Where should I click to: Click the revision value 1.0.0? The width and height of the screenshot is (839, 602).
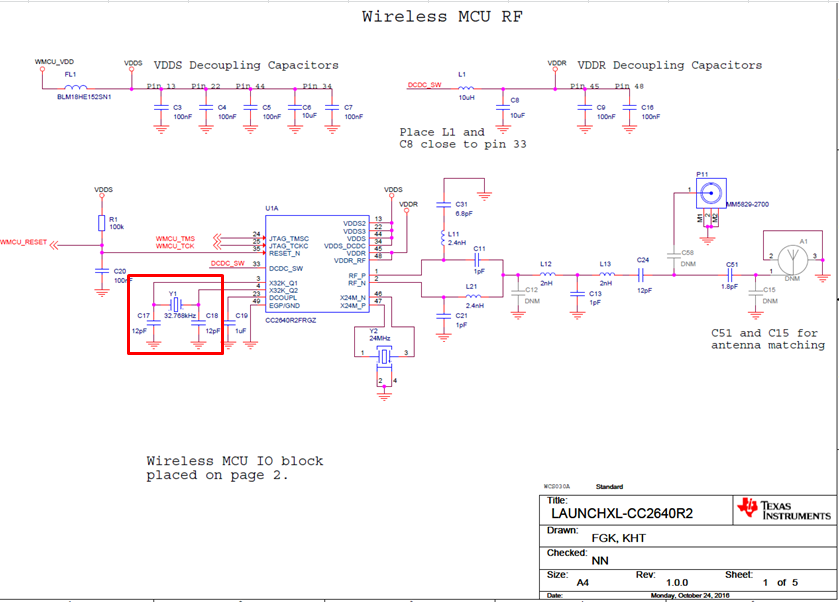[x=677, y=583]
